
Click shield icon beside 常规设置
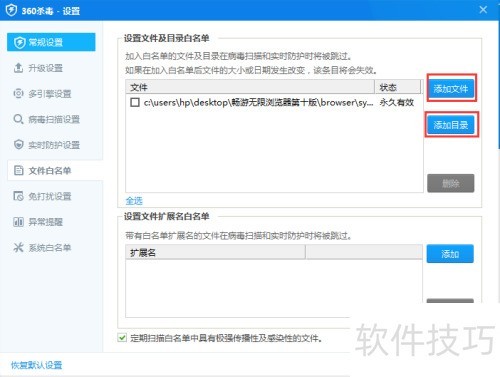coord(20,42)
